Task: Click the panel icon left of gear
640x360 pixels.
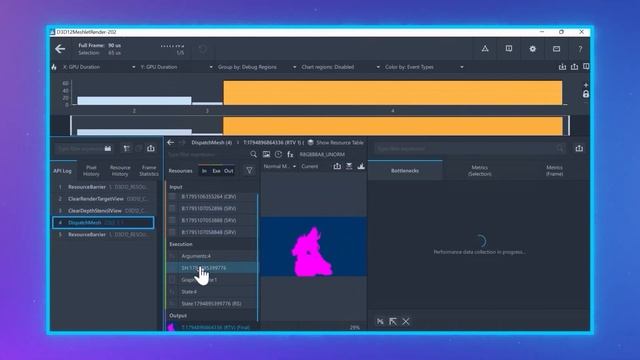Action: (509, 49)
